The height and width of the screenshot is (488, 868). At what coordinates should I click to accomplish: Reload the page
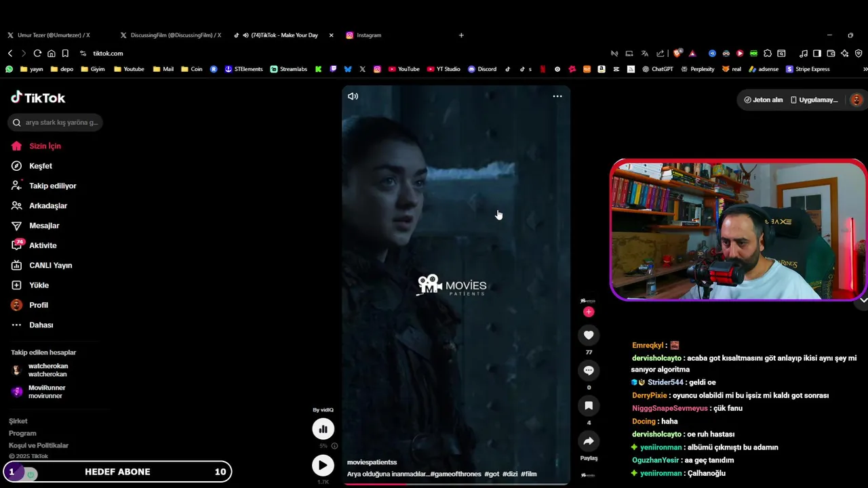coord(37,54)
